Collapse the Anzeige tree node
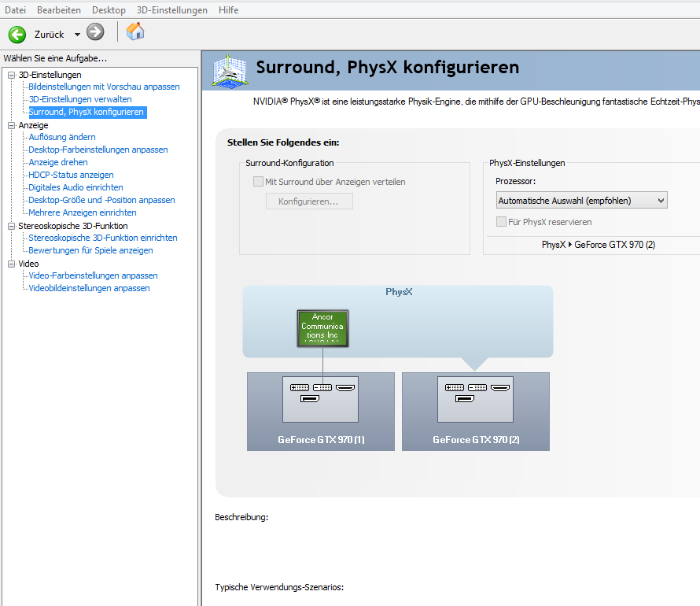700x606 pixels. [x=12, y=125]
